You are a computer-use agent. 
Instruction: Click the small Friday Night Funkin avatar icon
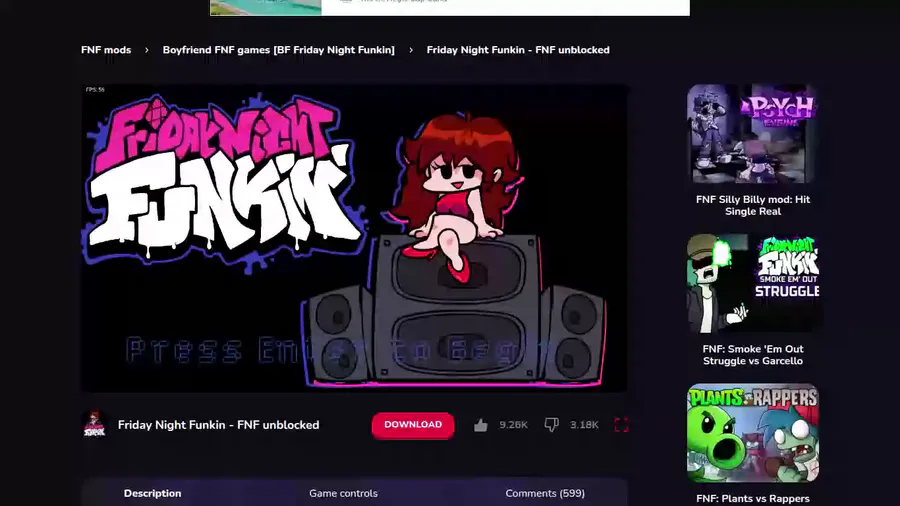click(x=95, y=425)
